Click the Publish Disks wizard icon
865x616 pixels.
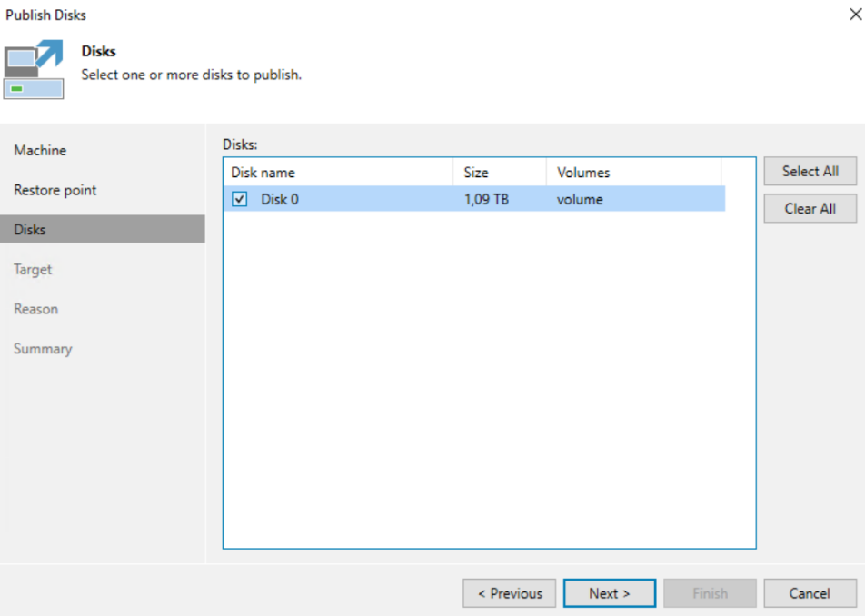(34, 69)
